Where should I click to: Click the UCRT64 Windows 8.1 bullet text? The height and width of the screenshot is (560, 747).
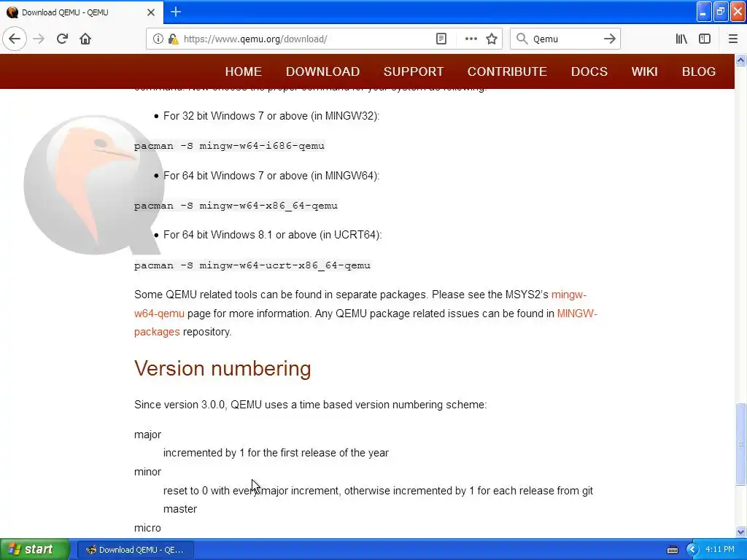pyautogui.click(x=273, y=235)
